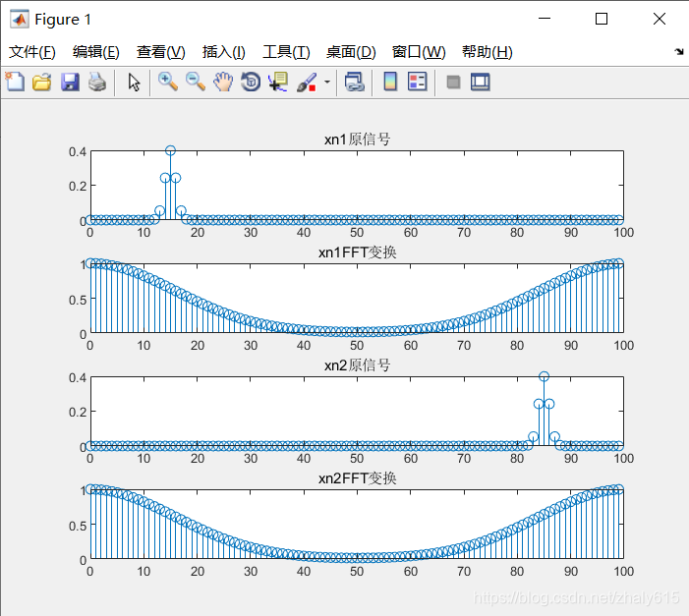Expand the Brush tool color dropdown arrow

pyautogui.click(x=327, y=83)
